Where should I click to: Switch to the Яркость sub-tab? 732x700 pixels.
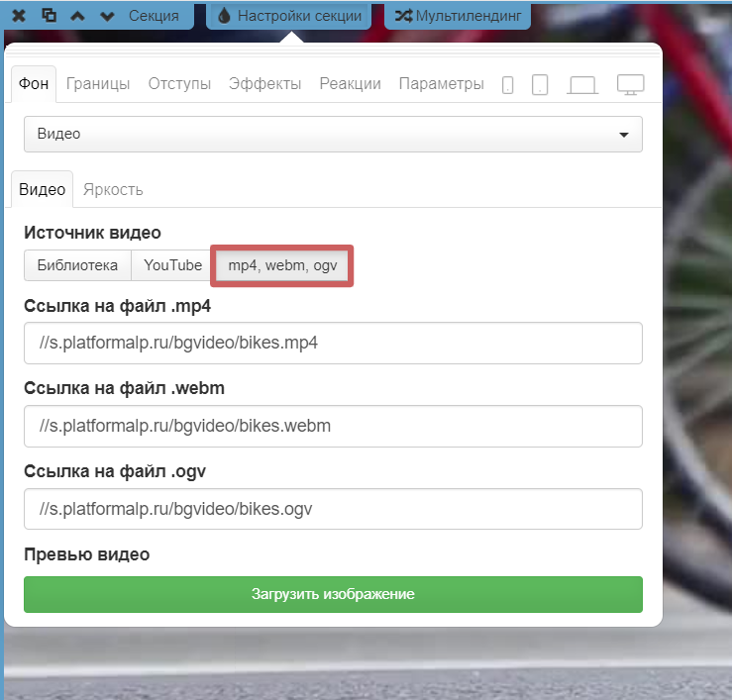[x=113, y=189]
